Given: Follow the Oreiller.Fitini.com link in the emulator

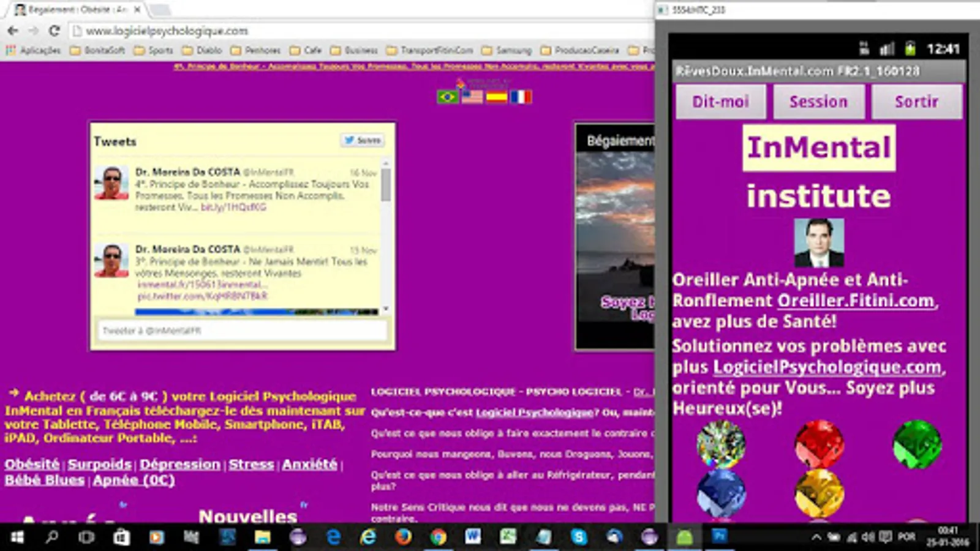Looking at the screenshot, I should (x=856, y=301).
